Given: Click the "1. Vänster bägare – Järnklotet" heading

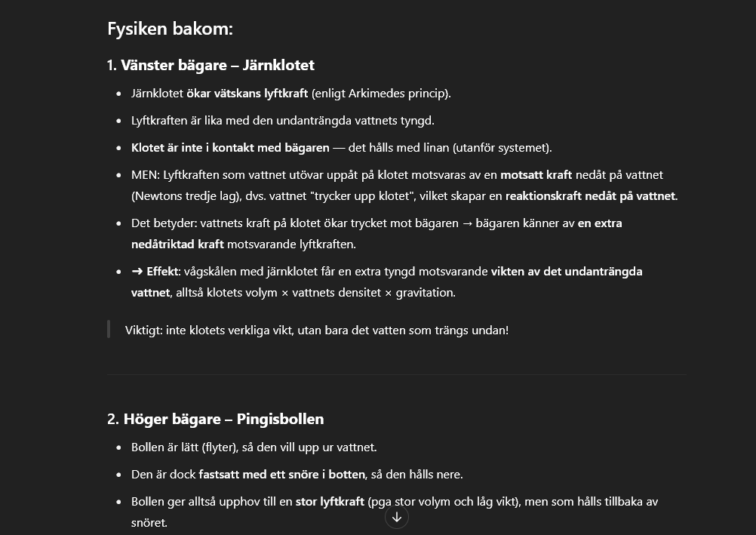Looking at the screenshot, I should pyautogui.click(x=211, y=65).
